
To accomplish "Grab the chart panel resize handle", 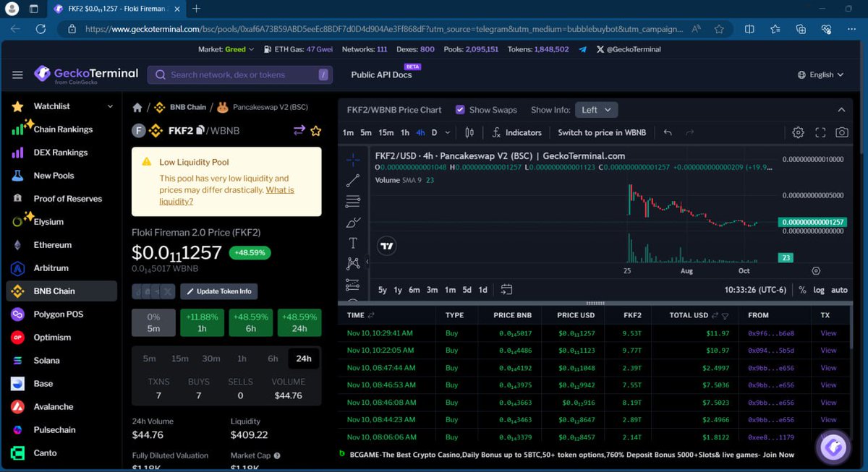I will 595,303.
